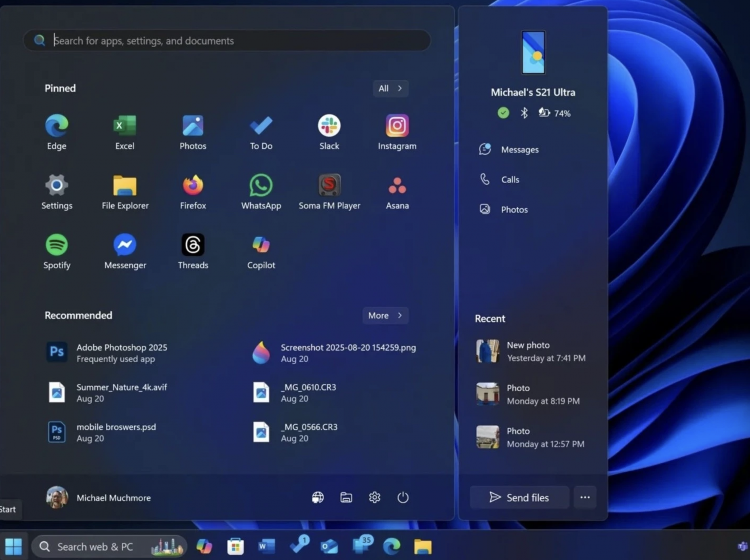Expand All pinned apps

[390, 88]
